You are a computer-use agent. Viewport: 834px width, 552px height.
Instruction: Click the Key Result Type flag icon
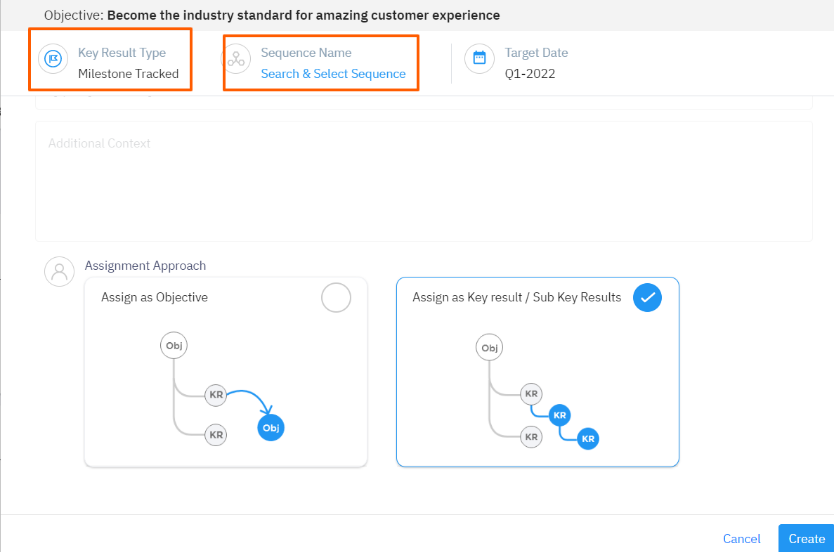pos(53,59)
